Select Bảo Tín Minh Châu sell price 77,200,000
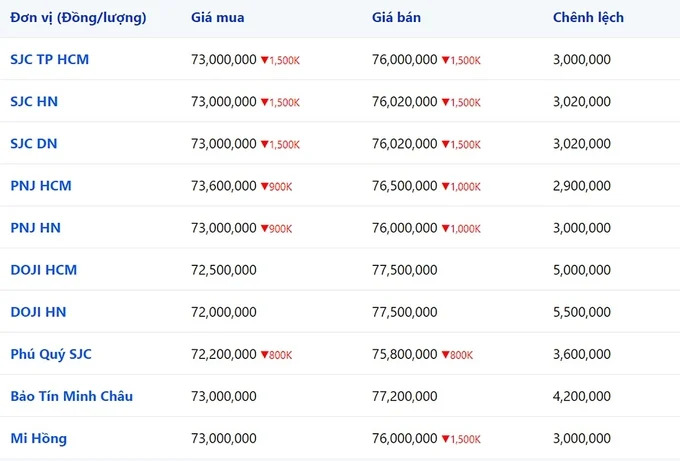Screen dimensions: 680x461 pyautogui.click(x=405, y=396)
